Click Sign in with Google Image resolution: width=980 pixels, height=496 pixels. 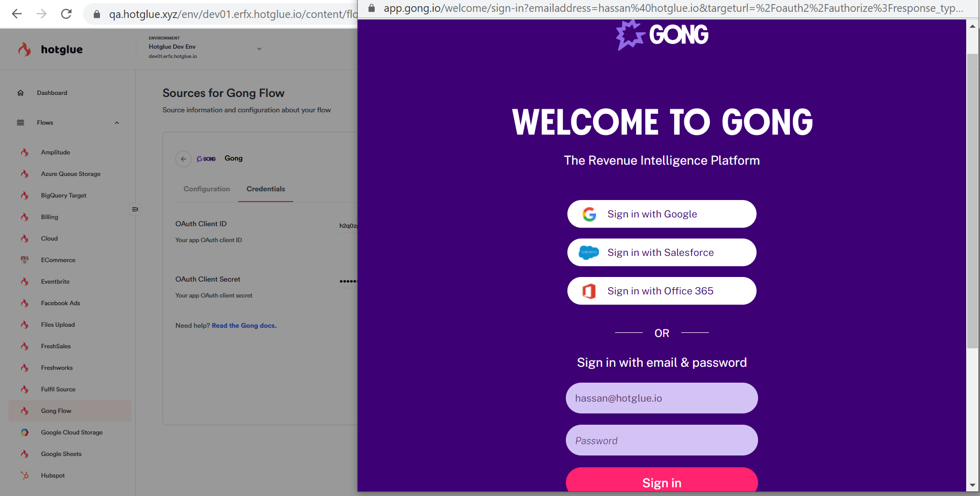pos(662,214)
